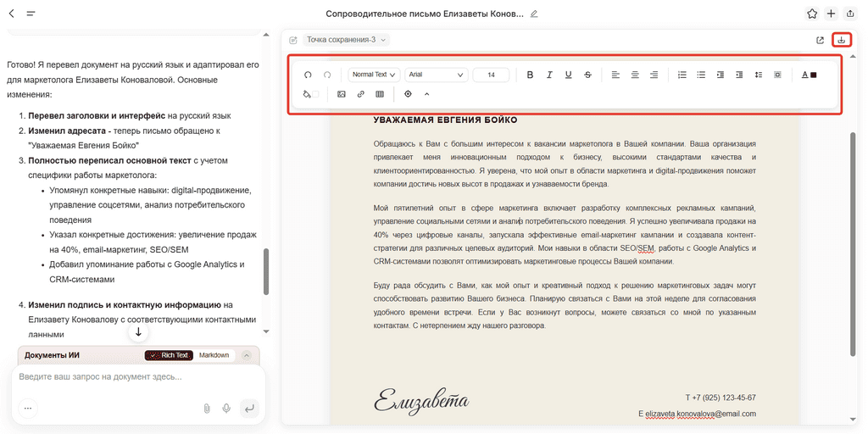Click the Елизавета signature
The image size is (868, 434).
pyautogui.click(x=420, y=400)
